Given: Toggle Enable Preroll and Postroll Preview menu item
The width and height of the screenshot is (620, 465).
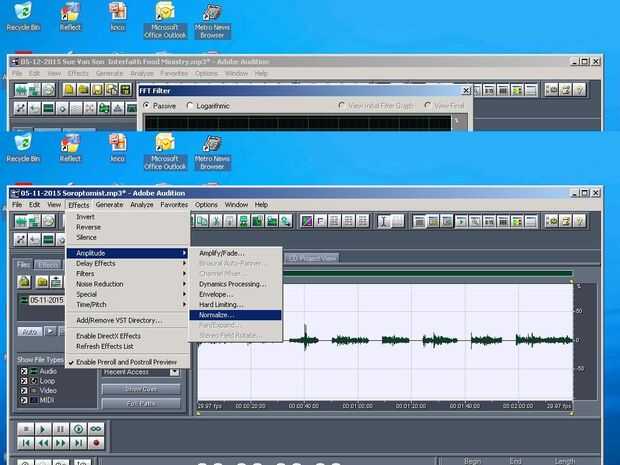Looking at the screenshot, I should click(x=127, y=362).
